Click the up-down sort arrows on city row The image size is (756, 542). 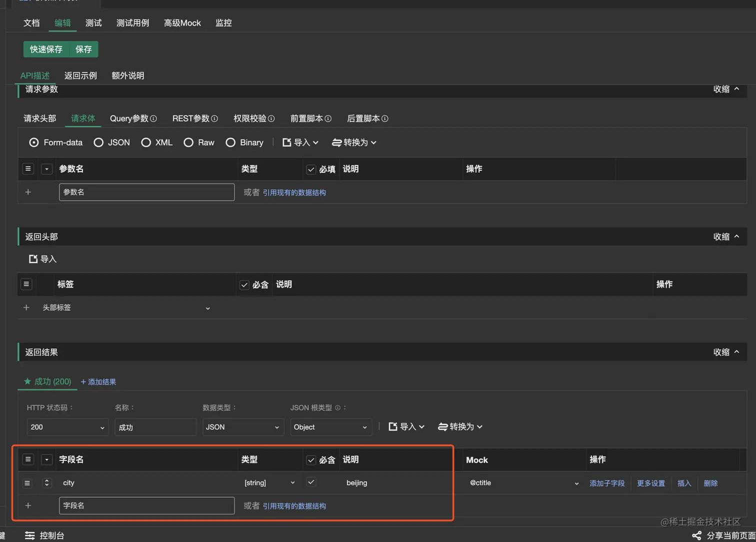(46, 483)
